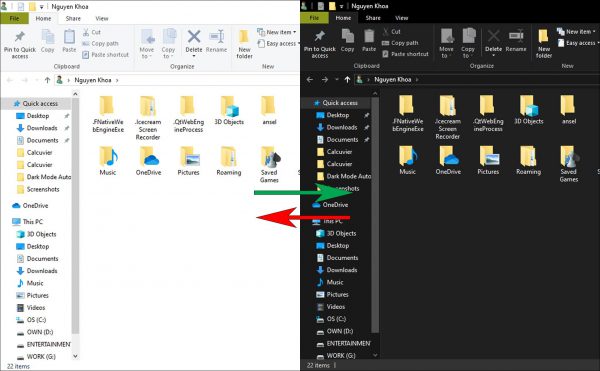Click Paste icon in dark window ribbon
Viewport: 600px width, 371px height.
369,40
